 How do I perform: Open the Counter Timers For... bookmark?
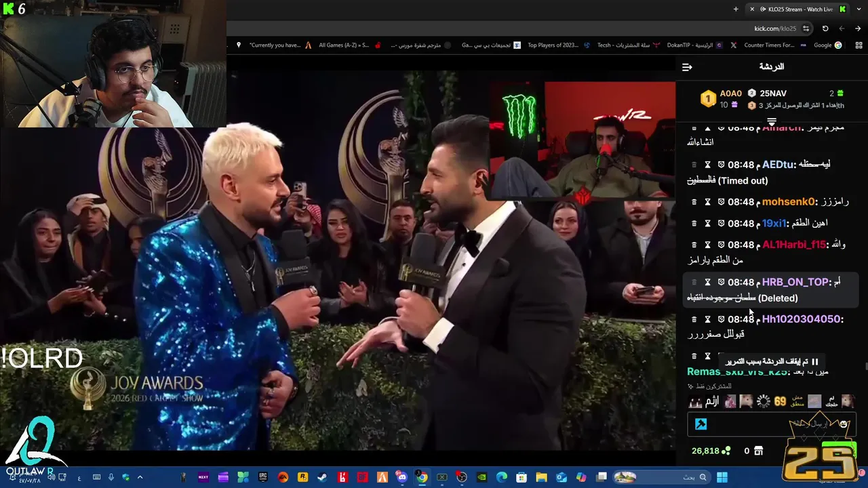[x=774, y=45]
